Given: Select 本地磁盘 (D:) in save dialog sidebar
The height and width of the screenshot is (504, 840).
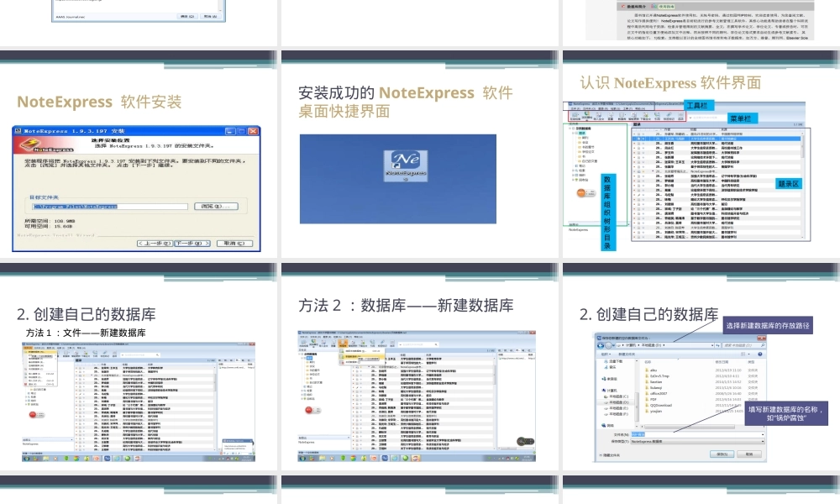Looking at the screenshot, I should (x=617, y=402).
